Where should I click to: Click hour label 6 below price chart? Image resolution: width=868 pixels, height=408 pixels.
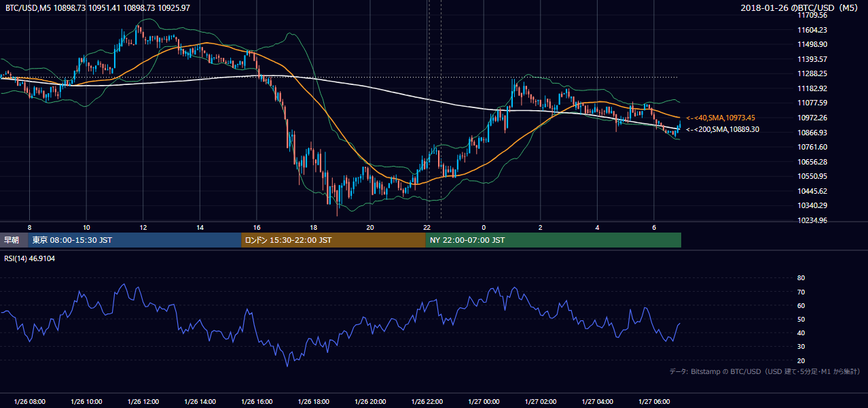coord(654,226)
